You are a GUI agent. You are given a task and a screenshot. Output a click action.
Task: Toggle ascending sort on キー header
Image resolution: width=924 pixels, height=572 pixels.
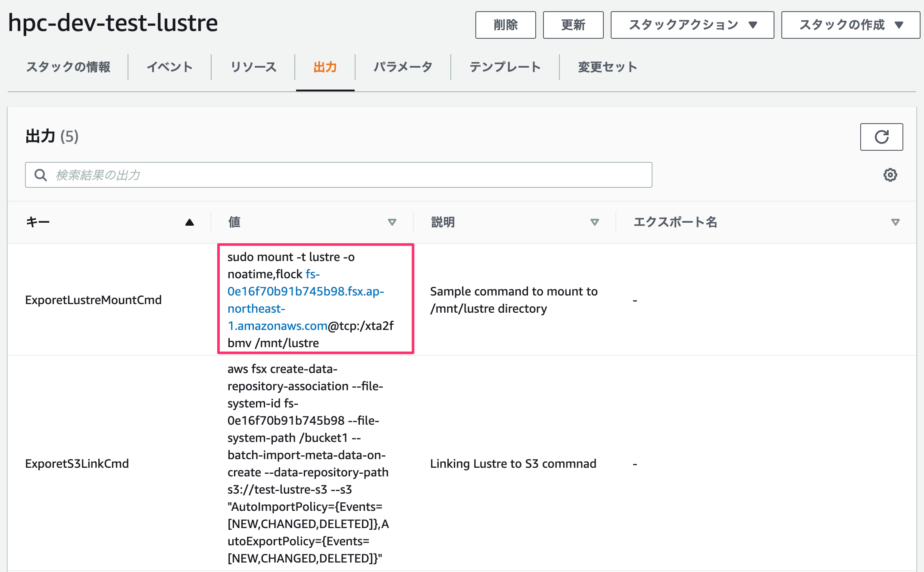tap(190, 222)
